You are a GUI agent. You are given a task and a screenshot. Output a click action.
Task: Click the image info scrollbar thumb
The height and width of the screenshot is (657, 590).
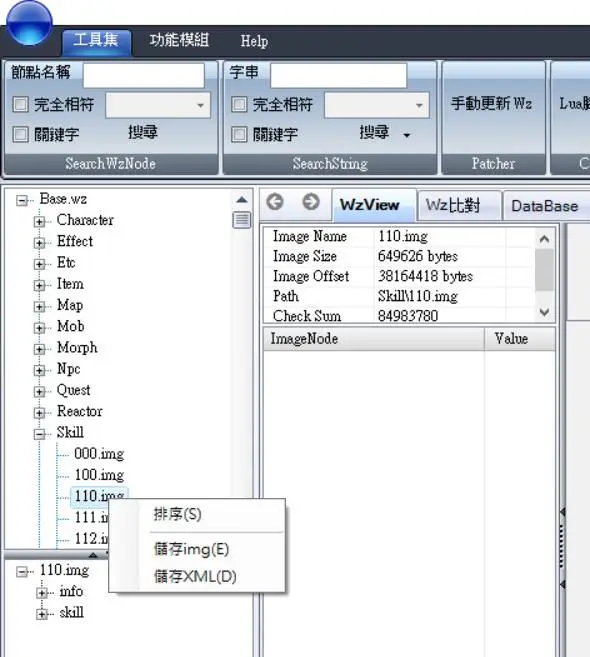(544, 270)
